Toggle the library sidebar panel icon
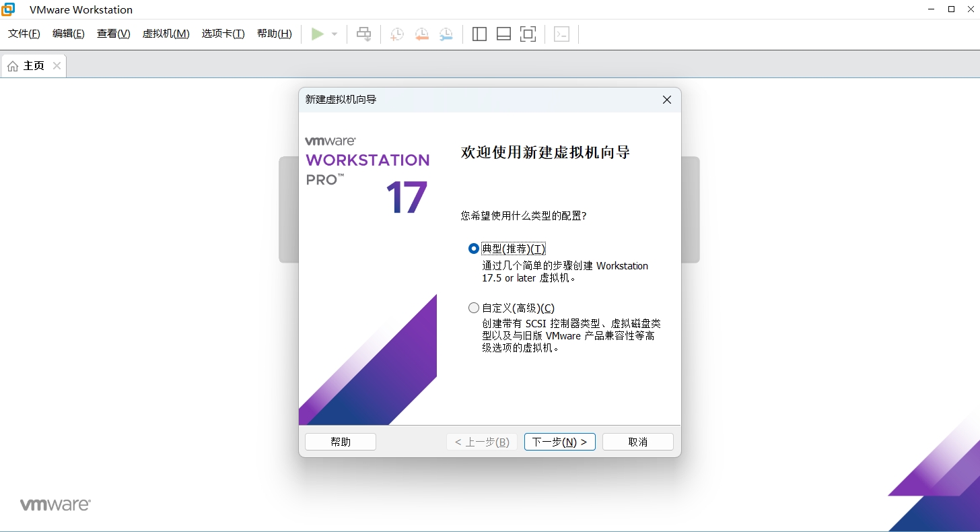 479,34
